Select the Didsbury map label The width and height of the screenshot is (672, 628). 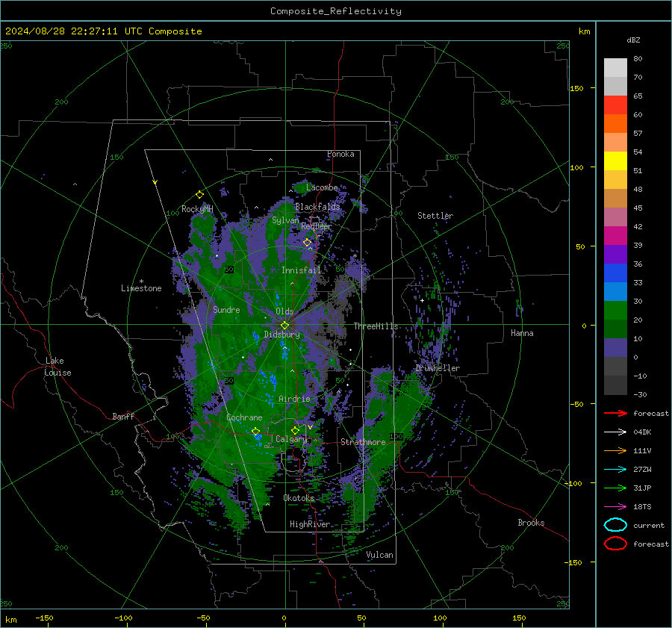pyautogui.click(x=281, y=335)
